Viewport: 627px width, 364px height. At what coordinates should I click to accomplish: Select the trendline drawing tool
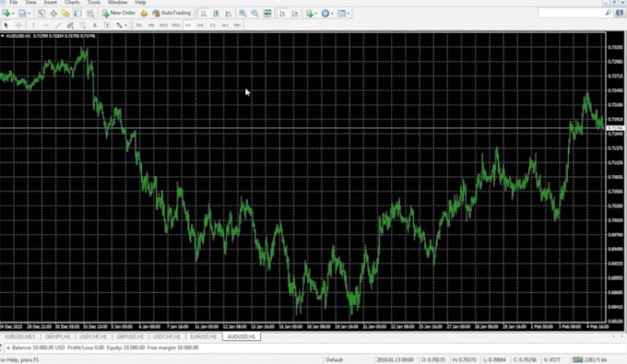click(58, 25)
